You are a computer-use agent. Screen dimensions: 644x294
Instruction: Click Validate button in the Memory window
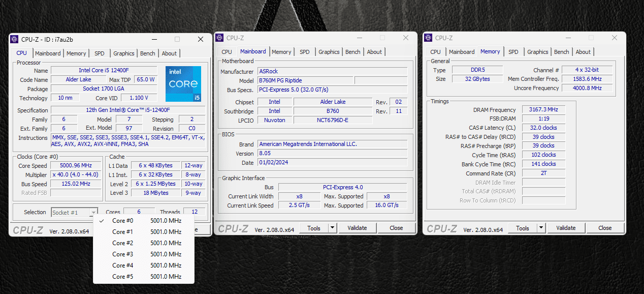566,228
